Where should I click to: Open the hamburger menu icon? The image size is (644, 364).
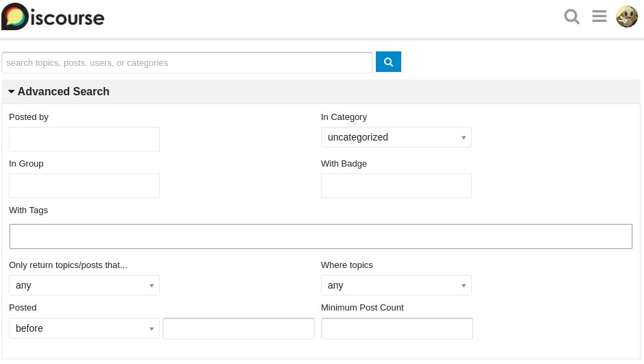[x=599, y=16]
